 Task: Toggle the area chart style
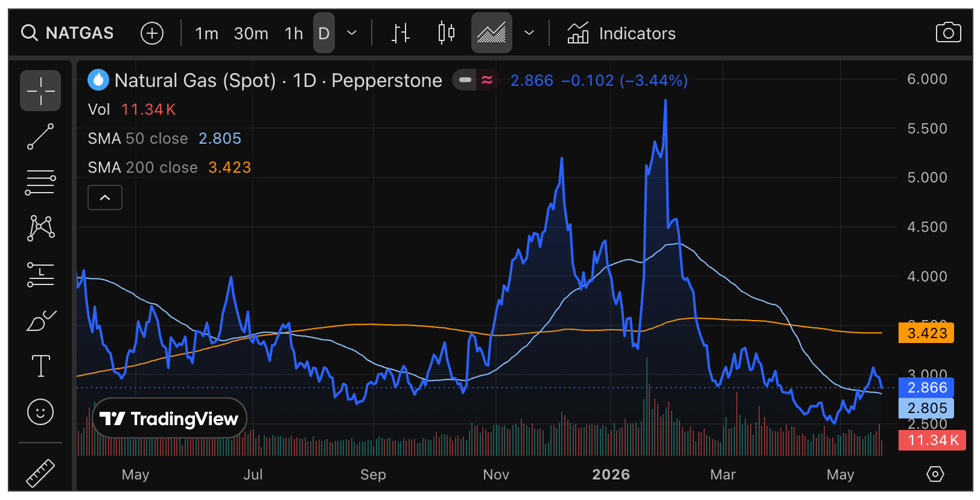492,33
